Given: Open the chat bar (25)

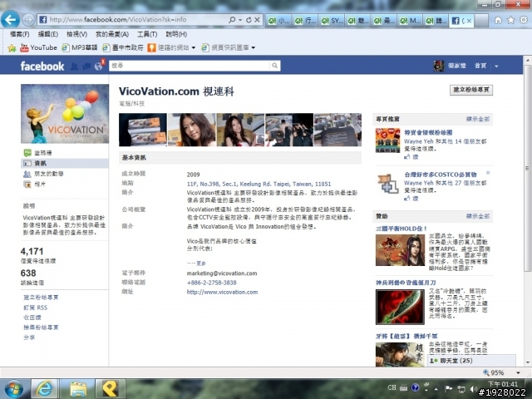Looking at the screenshot, I should 471,361.
